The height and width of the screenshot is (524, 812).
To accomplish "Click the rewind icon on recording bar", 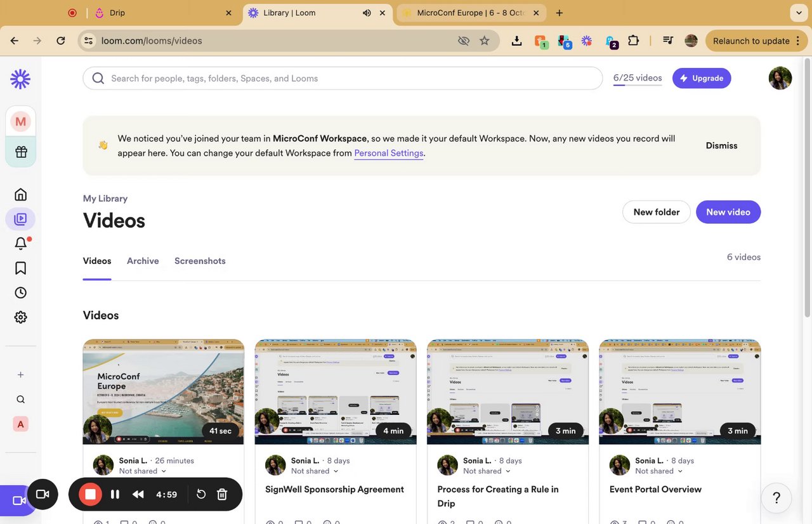I will [x=138, y=494].
